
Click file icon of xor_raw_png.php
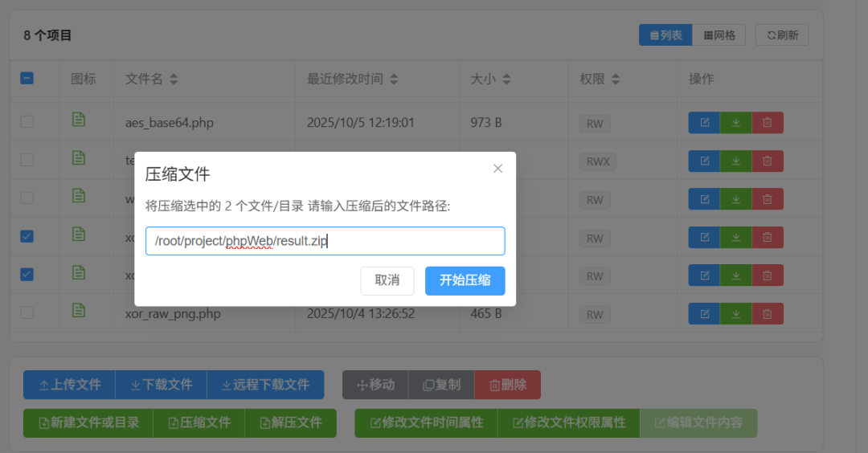79,311
